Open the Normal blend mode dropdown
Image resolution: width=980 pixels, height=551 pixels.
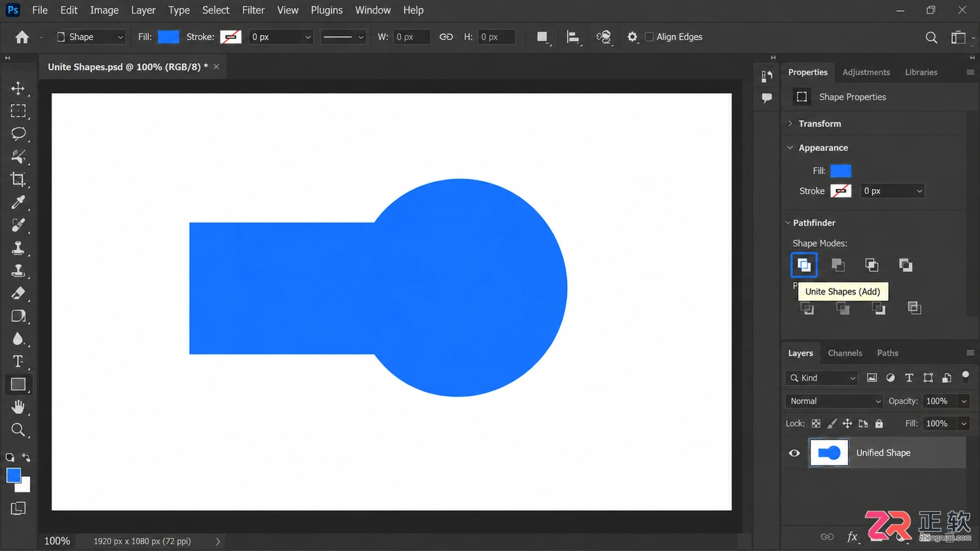(834, 401)
